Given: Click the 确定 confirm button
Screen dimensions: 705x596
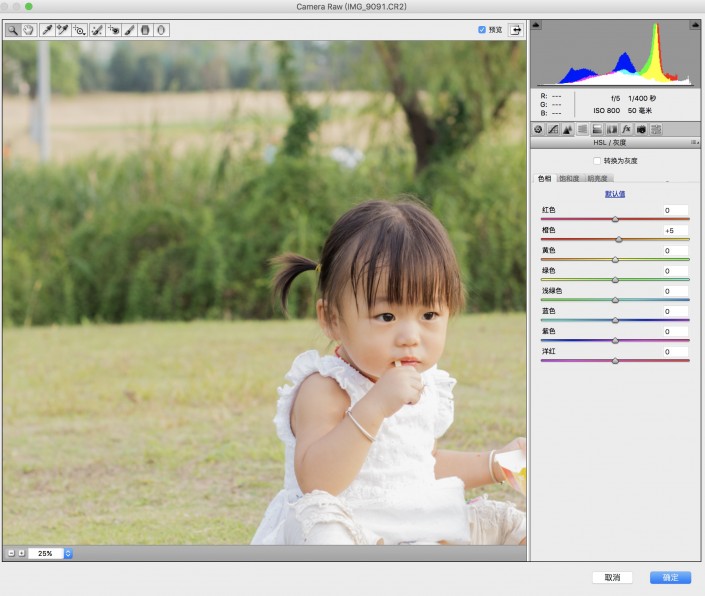Looking at the screenshot, I should point(670,577).
